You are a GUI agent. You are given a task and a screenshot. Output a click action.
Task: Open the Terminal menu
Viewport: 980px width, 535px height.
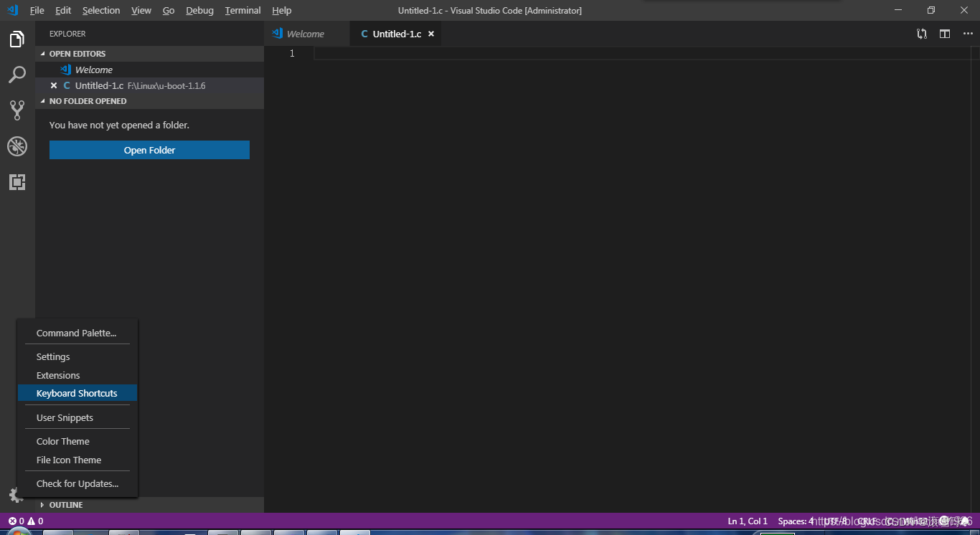point(242,10)
